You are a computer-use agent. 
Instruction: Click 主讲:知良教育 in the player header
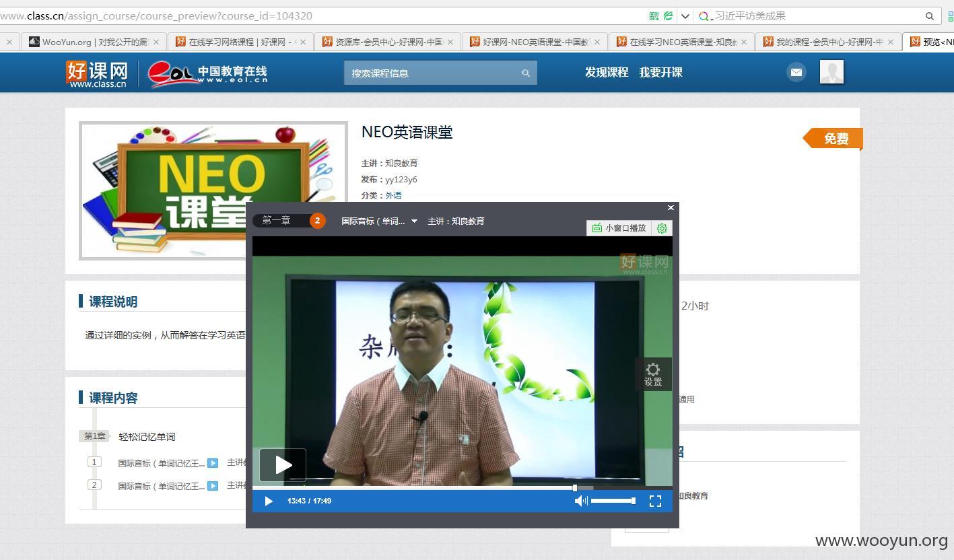(x=456, y=221)
